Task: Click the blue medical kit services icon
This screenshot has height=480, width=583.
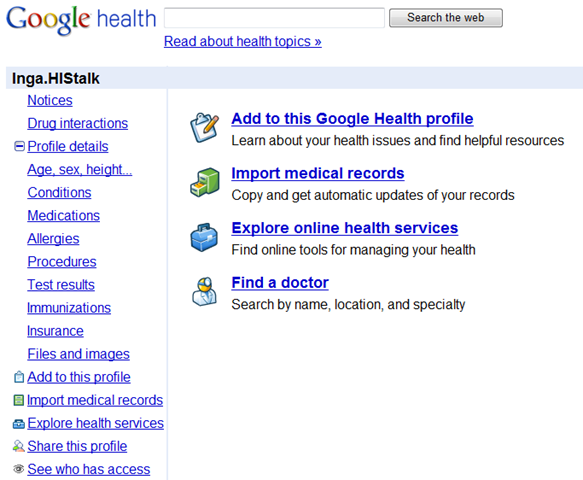Action: [204, 237]
